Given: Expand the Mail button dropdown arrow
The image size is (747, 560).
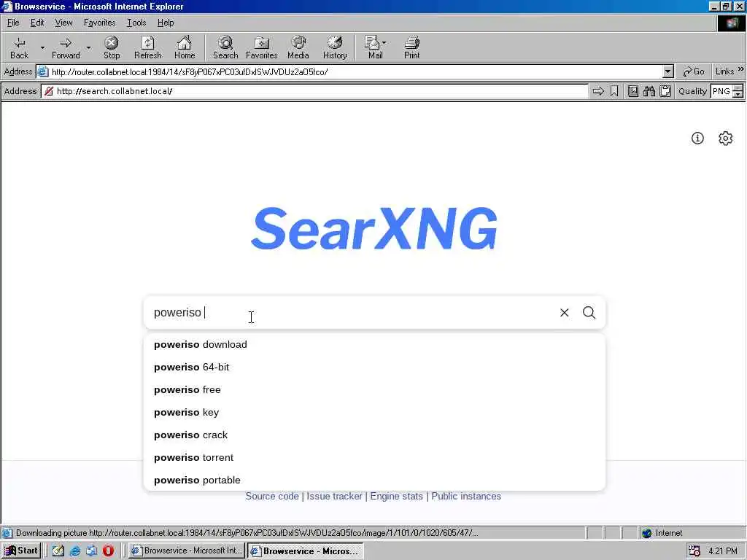Looking at the screenshot, I should pyautogui.click(x=384, y=43).
